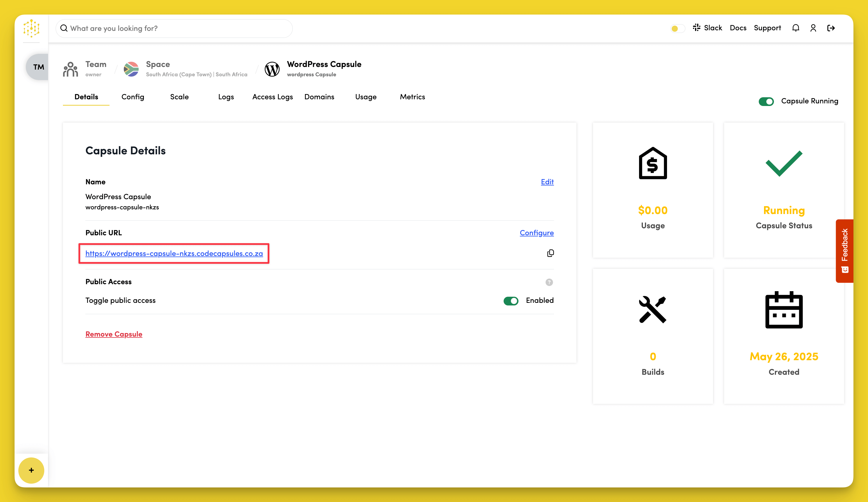Copy the public URL with copy icon
Viewport: 868px width, 502px height.
pos(550,253)
